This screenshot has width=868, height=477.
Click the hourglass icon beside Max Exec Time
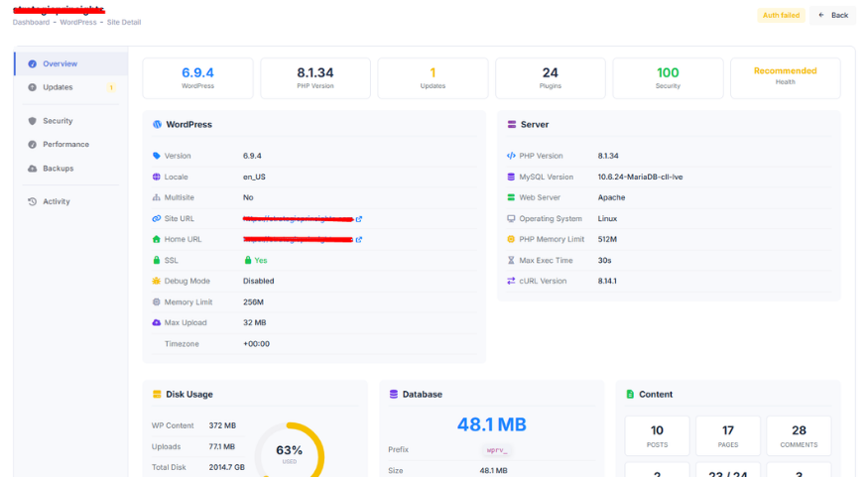[x=511, y=260]
